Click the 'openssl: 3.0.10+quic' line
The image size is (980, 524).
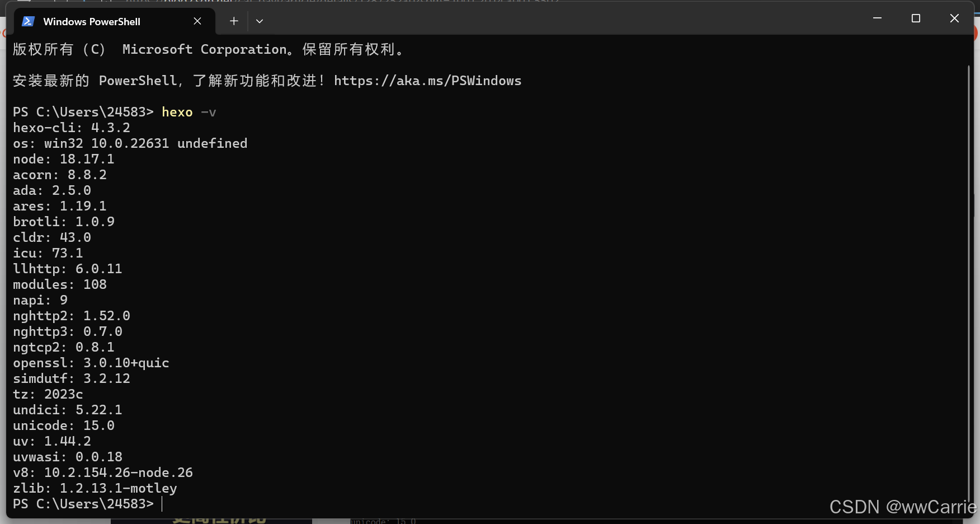91,363
